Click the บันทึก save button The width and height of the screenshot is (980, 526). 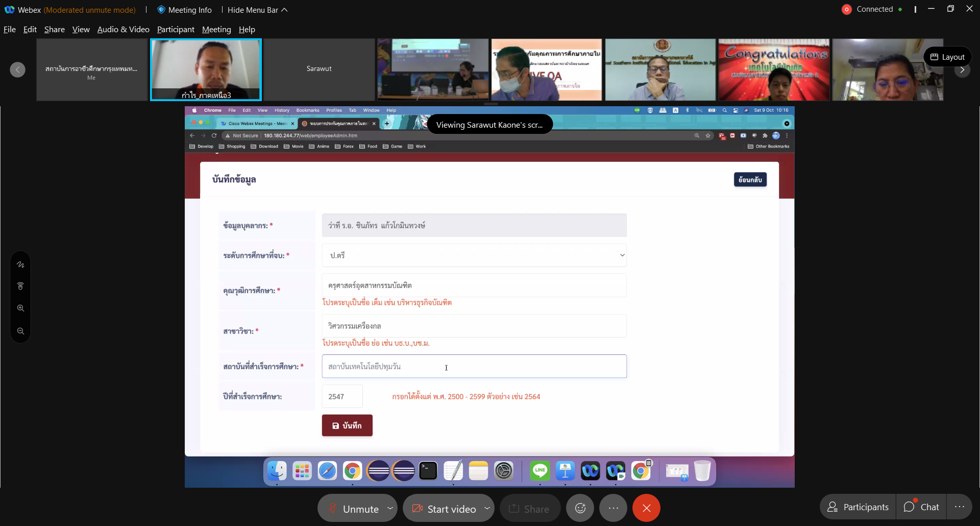[347, 425]
